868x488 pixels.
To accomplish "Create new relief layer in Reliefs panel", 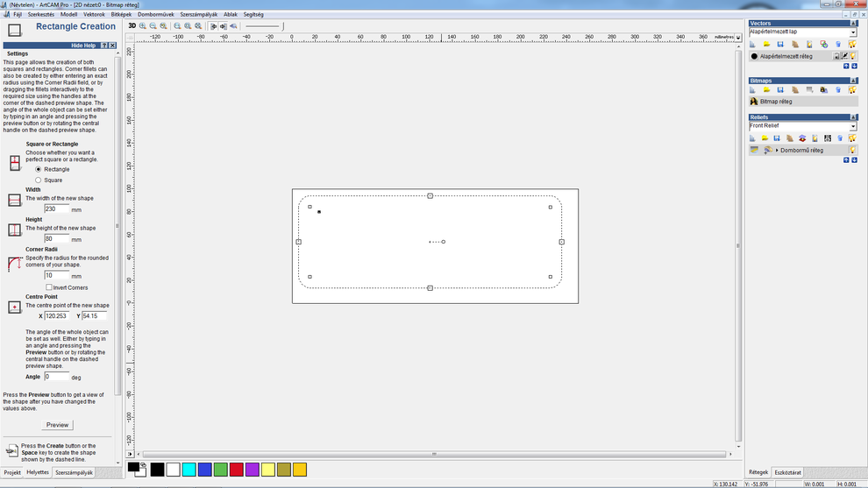I will point(752,138).
